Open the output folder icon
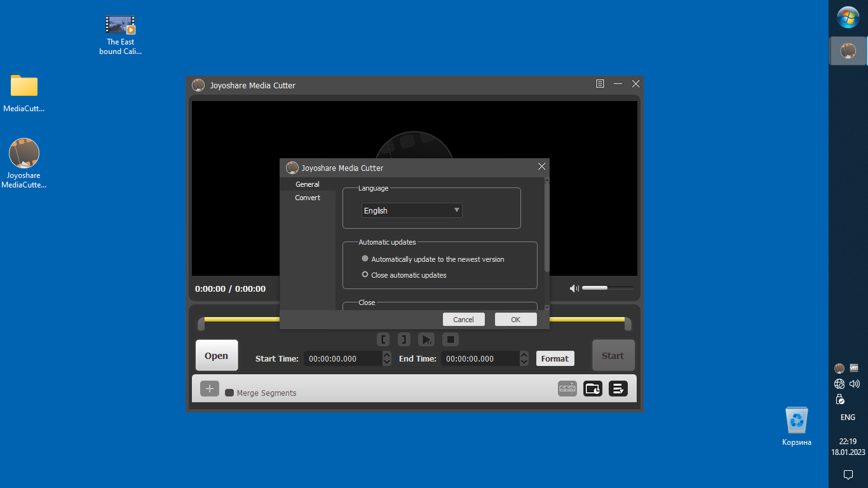This screenshot has width=868, height=488. (x=593, y=388)
